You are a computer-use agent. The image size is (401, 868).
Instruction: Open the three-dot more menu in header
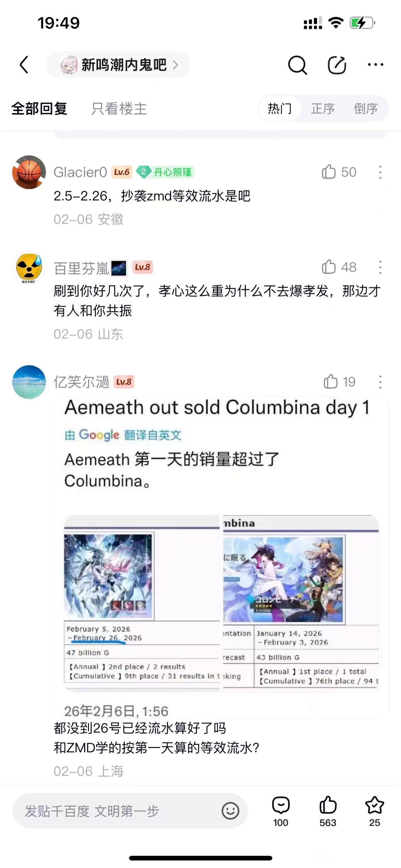375,64
